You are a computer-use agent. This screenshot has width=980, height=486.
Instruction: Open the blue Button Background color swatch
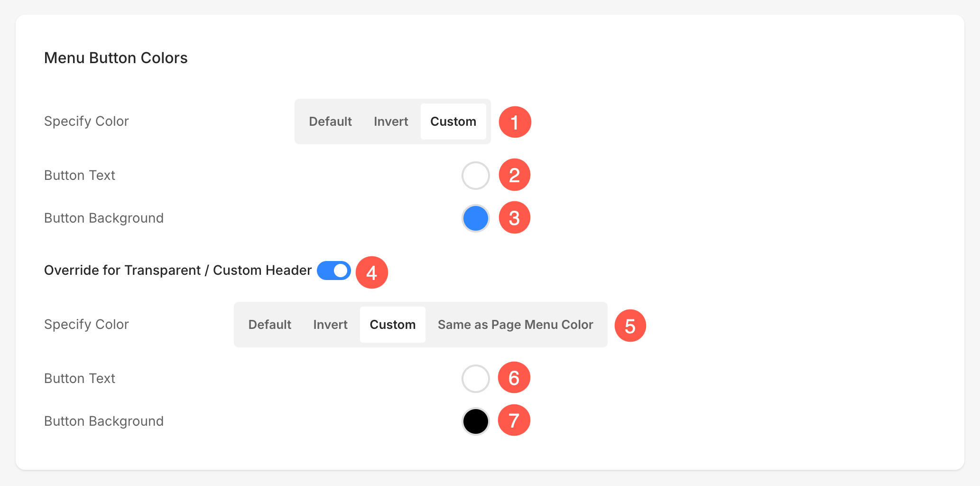(x=475, y=218)
